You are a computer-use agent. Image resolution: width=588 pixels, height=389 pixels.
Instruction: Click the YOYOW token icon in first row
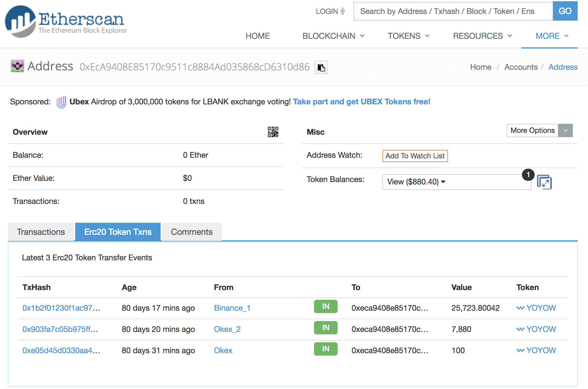[x=520, y=308]
